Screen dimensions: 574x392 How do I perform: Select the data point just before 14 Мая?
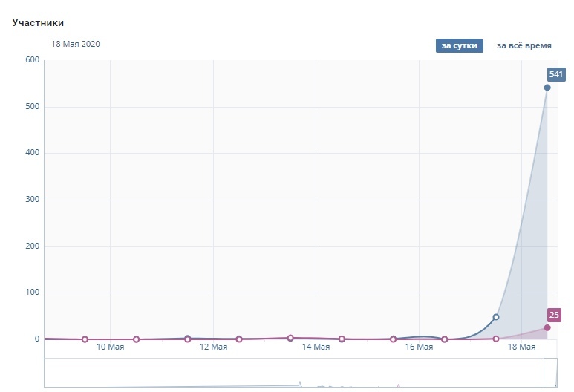290,338
